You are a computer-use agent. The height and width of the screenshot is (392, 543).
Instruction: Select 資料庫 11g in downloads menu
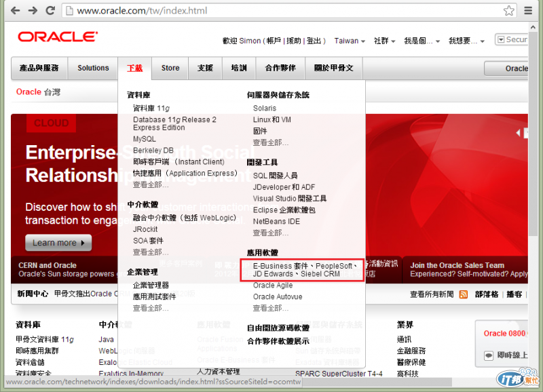pos(151,109)
